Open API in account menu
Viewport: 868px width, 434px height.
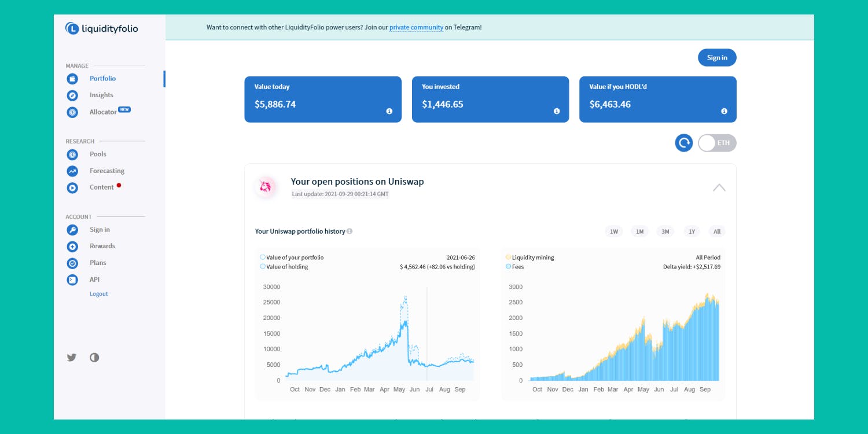[x=95, y=279]
